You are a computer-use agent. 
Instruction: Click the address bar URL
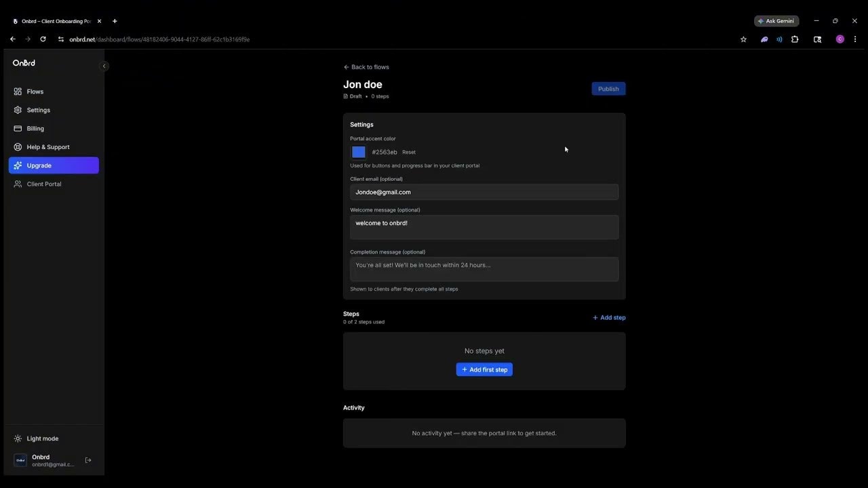pos(159,39)
